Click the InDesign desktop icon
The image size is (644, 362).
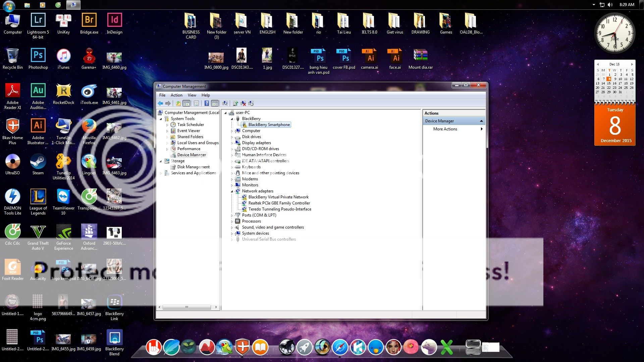click(x=114, y=23)
